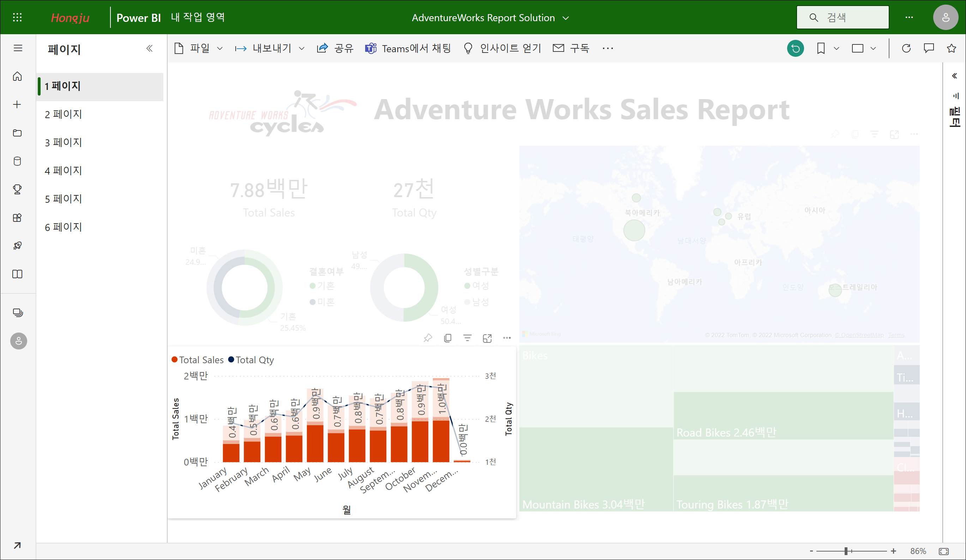
Task: Select the 6 페이지 tab
Action: (x=63, y=227)
